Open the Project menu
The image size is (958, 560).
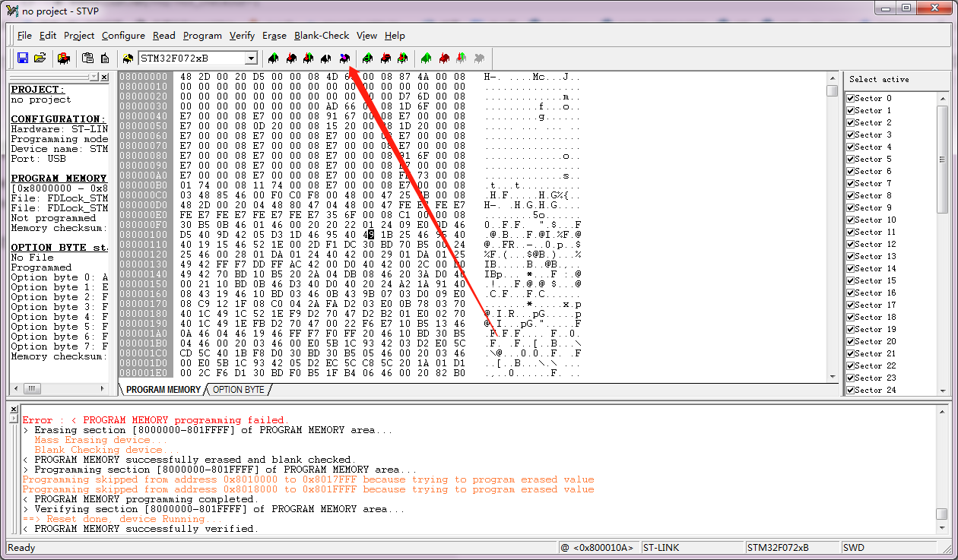pos(79,36)
